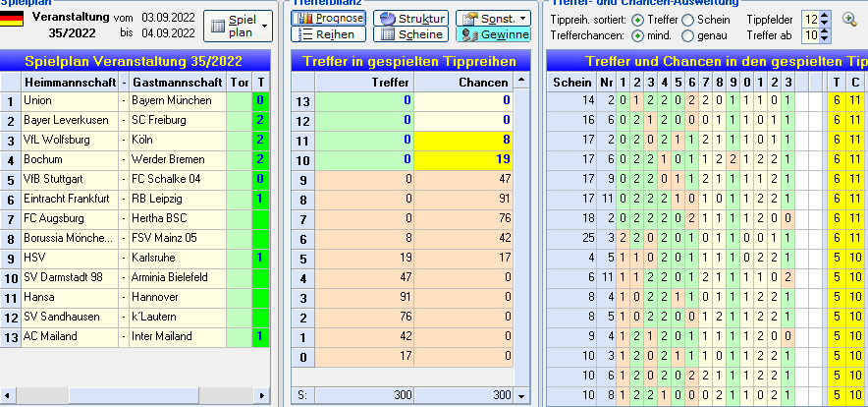Image resolution: width=868 pixels, height=407 pixels.
Task: Click Trefferbilanz row header 13
Action: [303, 102]
